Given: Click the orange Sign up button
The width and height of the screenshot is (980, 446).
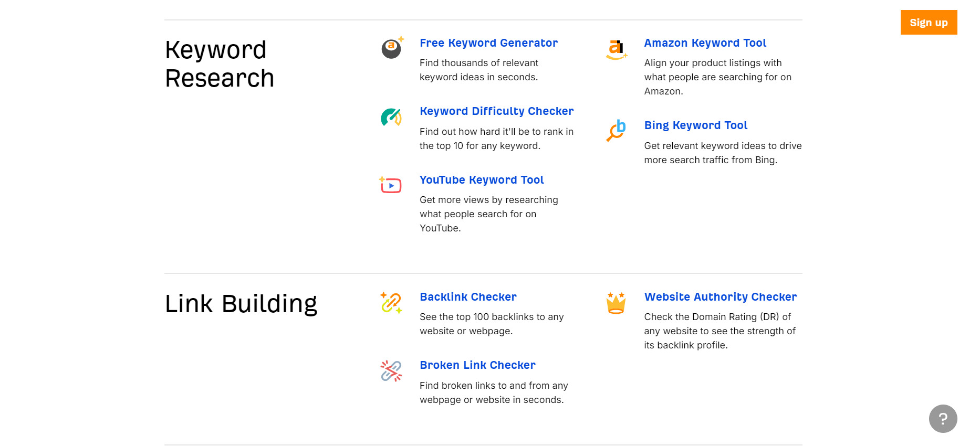Looking at the screenshot, I should [929, 23].
